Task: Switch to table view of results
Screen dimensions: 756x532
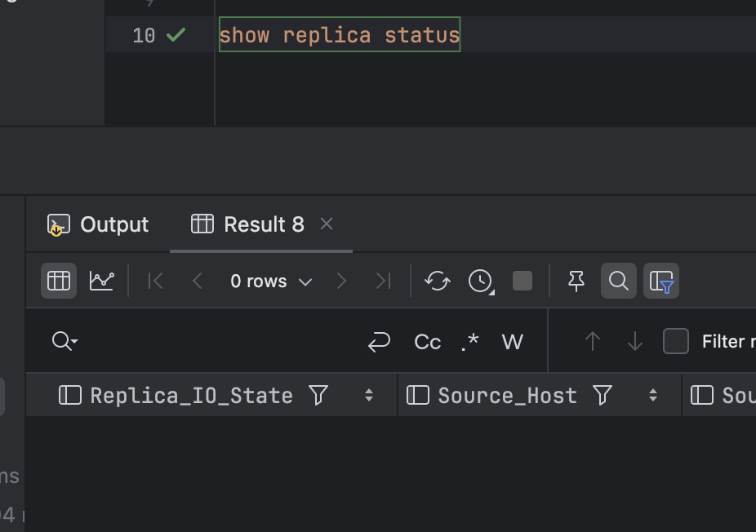Action: click(x=59, y=281)
